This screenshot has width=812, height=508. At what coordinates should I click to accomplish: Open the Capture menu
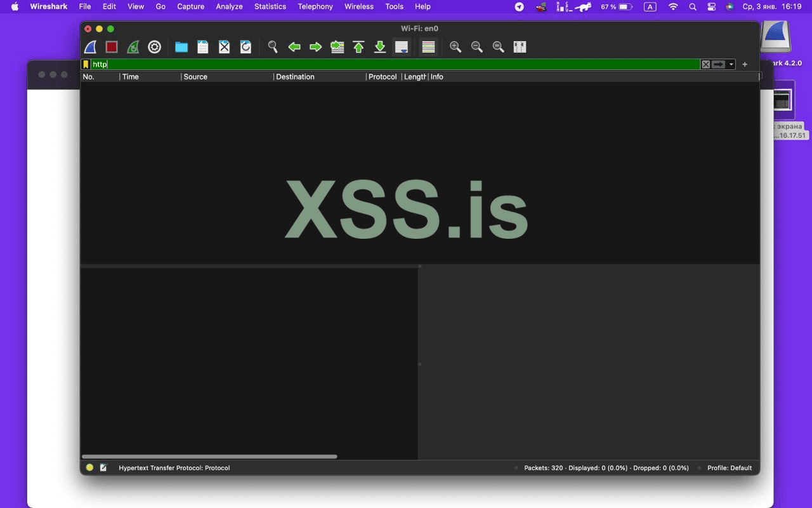pos(191,6)
